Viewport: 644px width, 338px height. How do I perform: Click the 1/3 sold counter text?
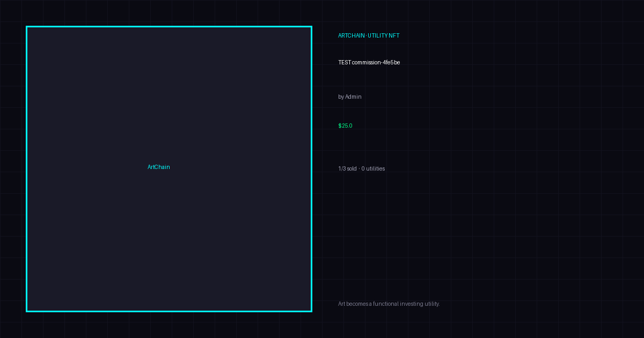point(347,169)
